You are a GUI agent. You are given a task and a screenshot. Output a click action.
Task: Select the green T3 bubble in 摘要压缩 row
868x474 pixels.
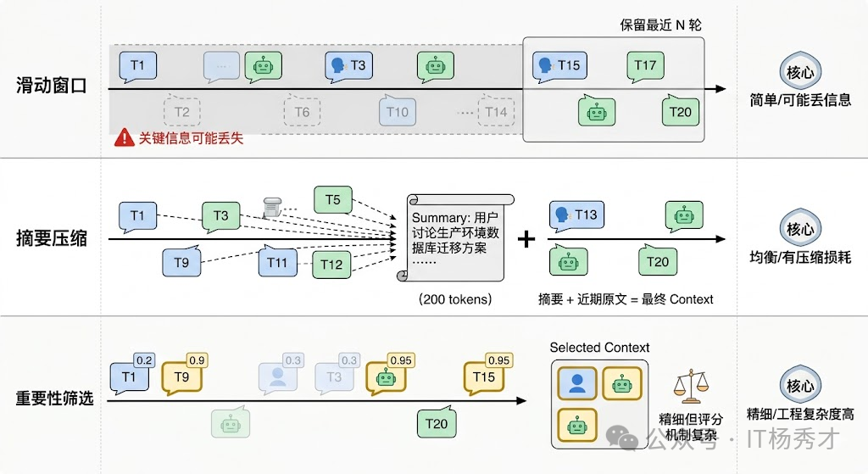(x=220, y=216)
